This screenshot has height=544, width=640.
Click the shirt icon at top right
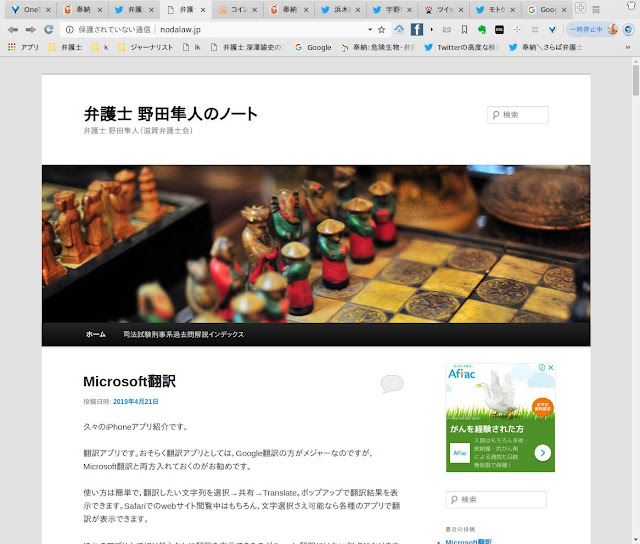tap(631, 5)
